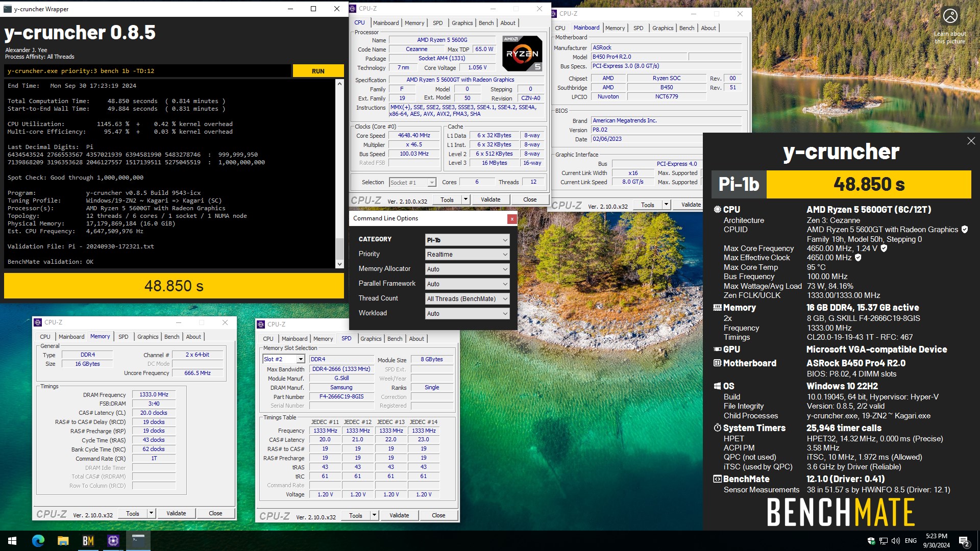Open the notification center icon
Screen dimensions: 980x551
(x=964, y=541)
